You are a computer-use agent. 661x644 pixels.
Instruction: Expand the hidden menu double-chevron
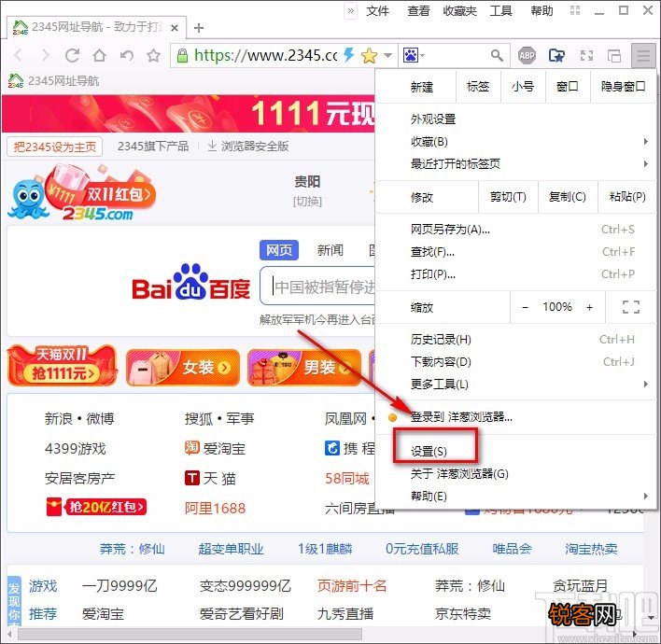pyautogui.click(x=351, y=10)
